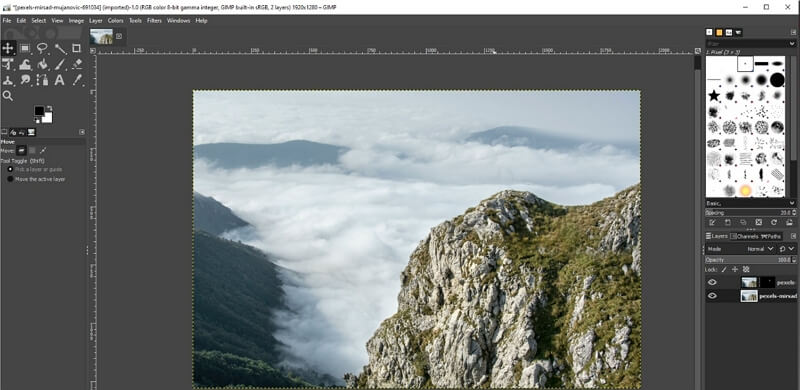800x390 pixels.
Task: Hide the top layer with the mask
Action: 712,282
